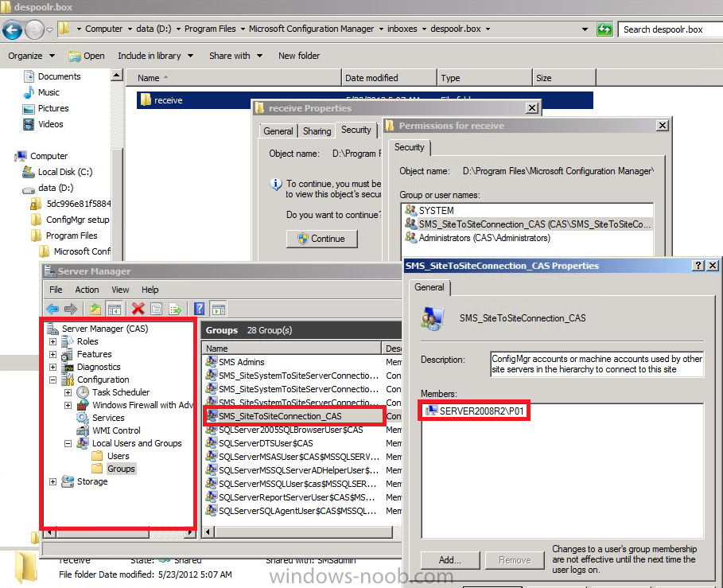This screenshot has height=588, width=723.
Task: Collapse the Configuration tree node
Action: pyautogui.click(x=53, y=380)
